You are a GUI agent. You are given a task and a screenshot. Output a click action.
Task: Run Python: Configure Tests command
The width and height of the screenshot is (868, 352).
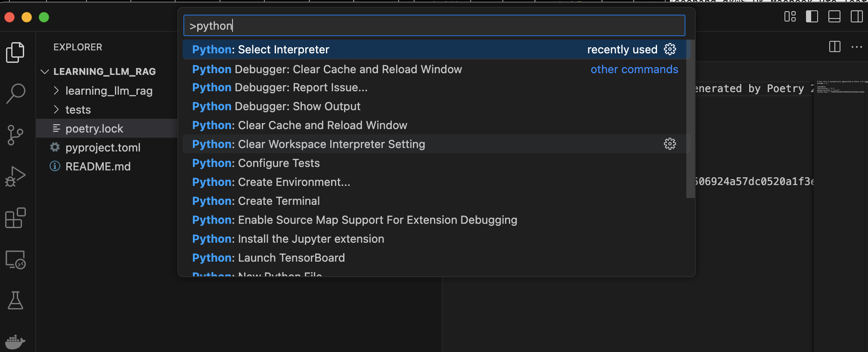tap(434, 163)
